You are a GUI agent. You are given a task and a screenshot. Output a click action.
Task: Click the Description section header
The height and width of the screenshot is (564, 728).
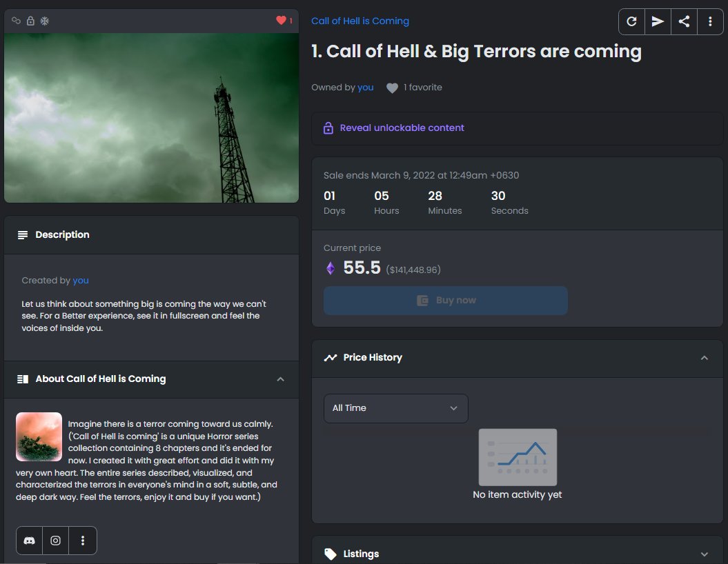(151, 235)
